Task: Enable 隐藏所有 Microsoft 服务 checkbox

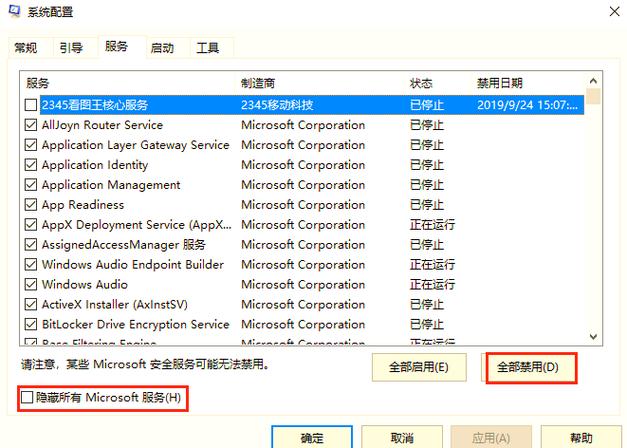Action: (27, 398)
